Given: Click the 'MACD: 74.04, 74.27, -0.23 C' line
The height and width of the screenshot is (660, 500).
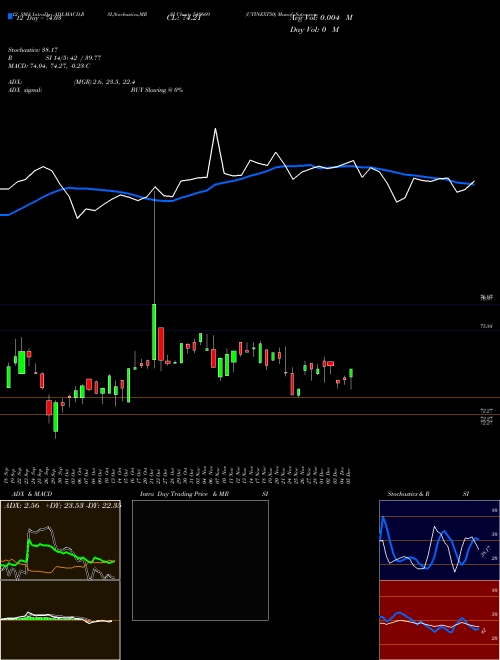Looking at the screenshot, I should [49, 66].
